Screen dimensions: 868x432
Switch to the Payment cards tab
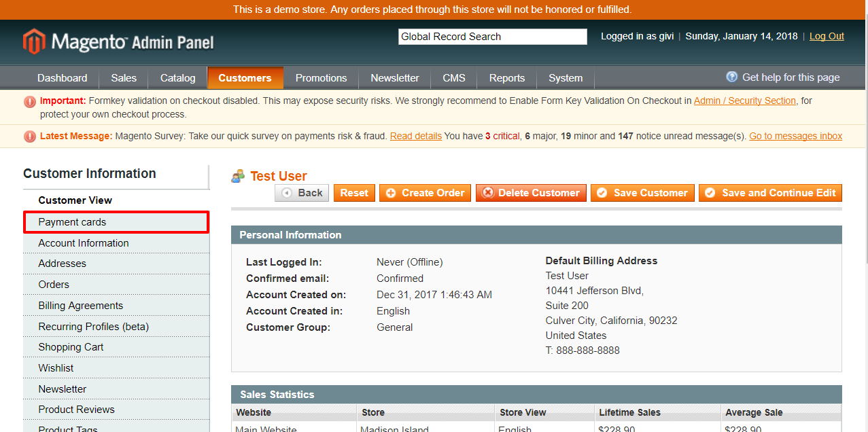pos(116,222)
